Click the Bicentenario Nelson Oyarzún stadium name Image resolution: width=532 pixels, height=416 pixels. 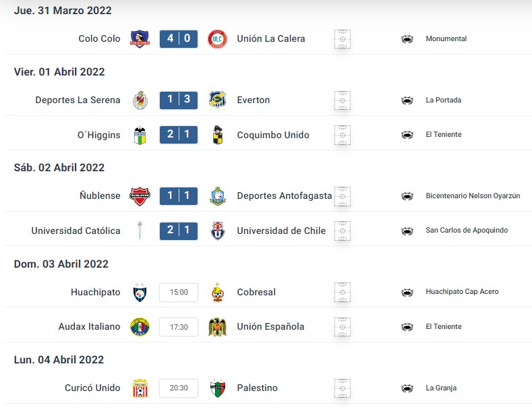pyautogui.click(x=473, y=196)
